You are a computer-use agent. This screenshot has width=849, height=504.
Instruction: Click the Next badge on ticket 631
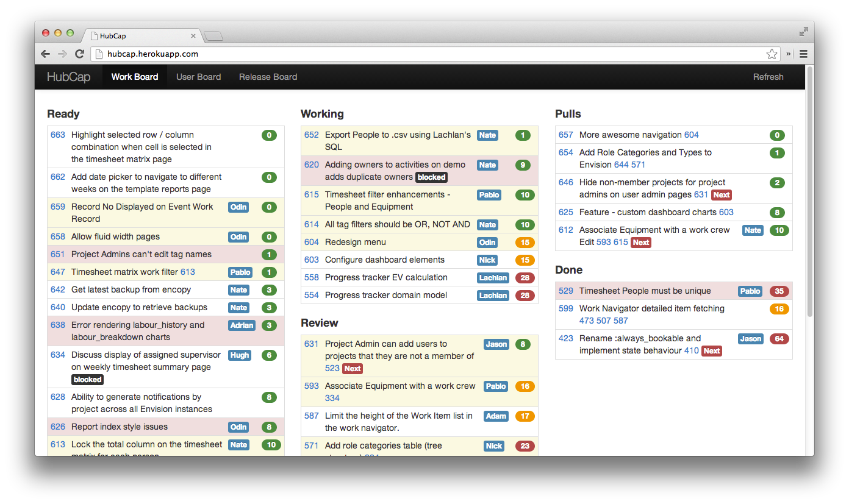(352, 368)
